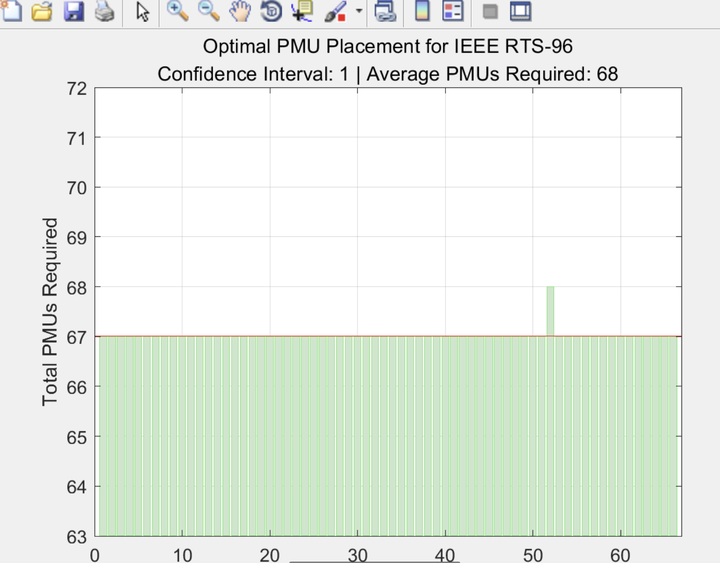Click the x-axis tick label 0

click(x=95, y=555)
